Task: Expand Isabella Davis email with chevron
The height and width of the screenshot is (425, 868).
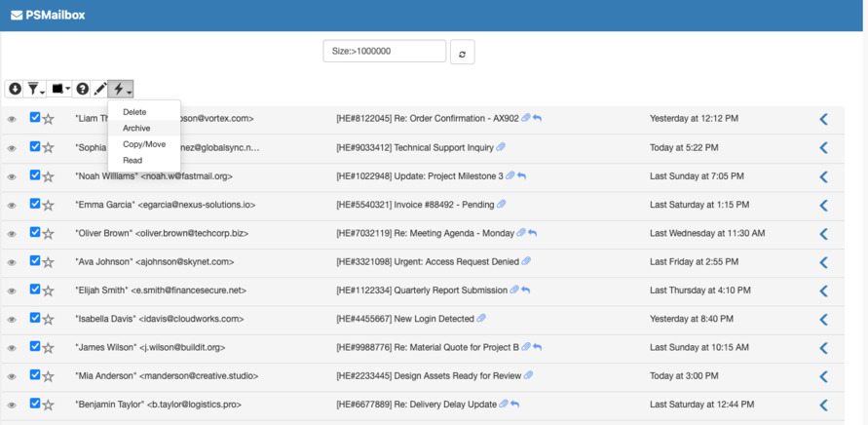Action: 823,319
